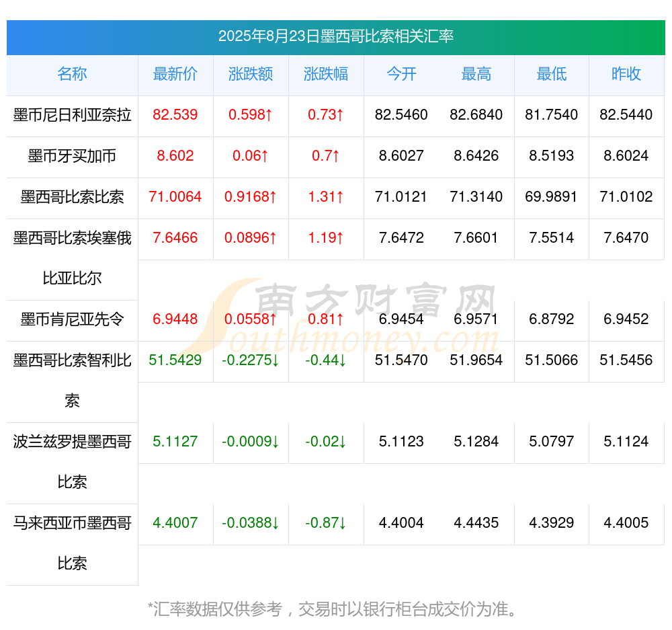Viewport: 672px width, 630px height.
Task: Click the opening value 8.6027
Action: tap(401, 156)
